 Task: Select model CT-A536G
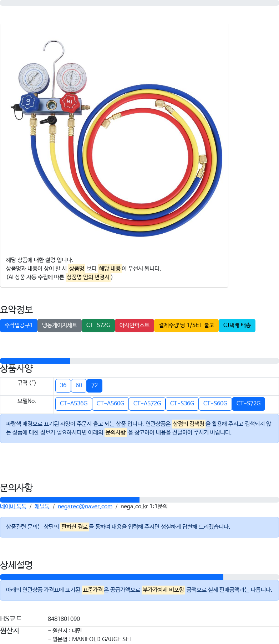pyautogui.click(x=73, y=404)
